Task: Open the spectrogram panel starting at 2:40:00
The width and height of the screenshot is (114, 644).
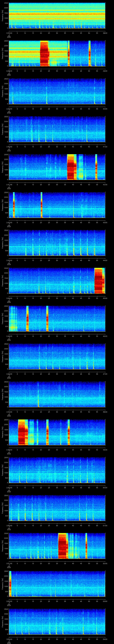Action: click(57, 129)
